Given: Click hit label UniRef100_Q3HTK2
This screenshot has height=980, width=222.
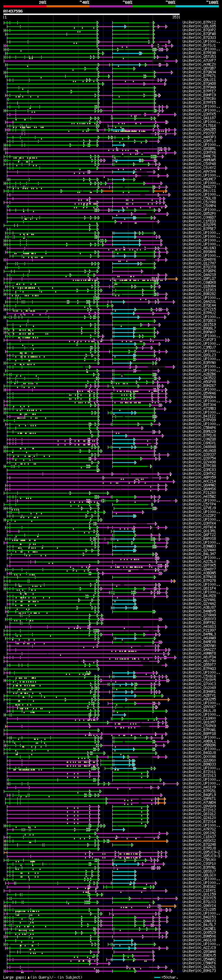Looking at the screenshot, I should (x=199, y=473).
